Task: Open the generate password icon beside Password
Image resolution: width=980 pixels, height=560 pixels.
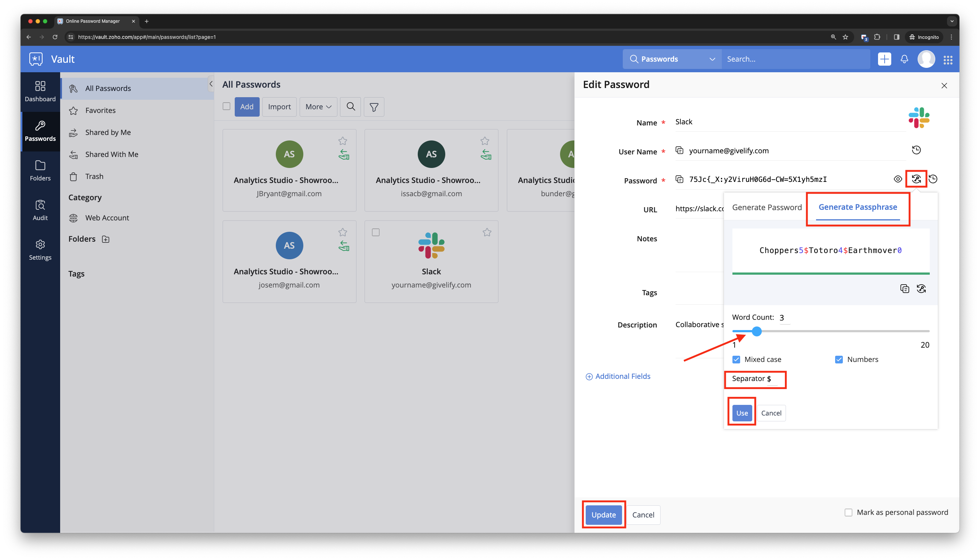Action: (916, 179)
